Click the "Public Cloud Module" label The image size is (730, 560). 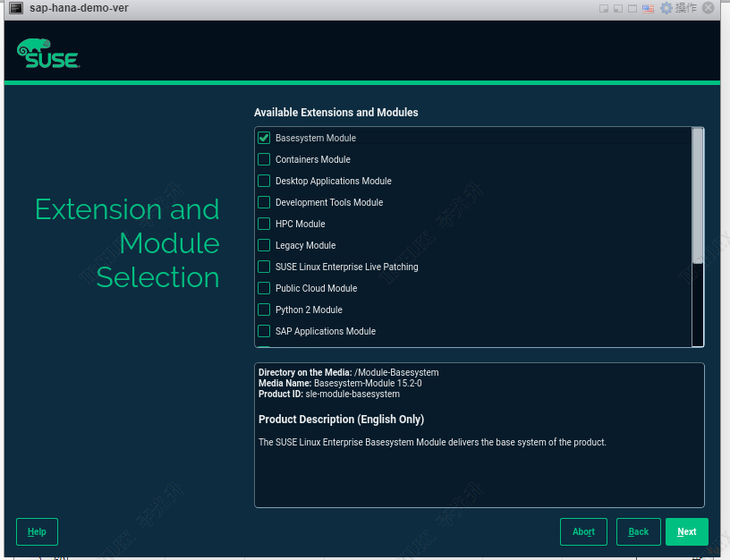[x=316, y=288]
